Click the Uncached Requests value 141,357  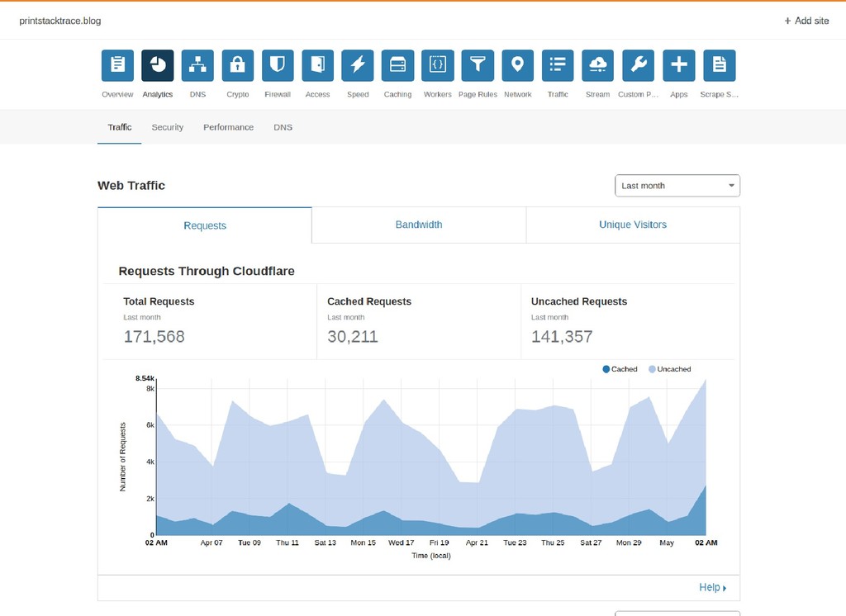click(562, 337)
